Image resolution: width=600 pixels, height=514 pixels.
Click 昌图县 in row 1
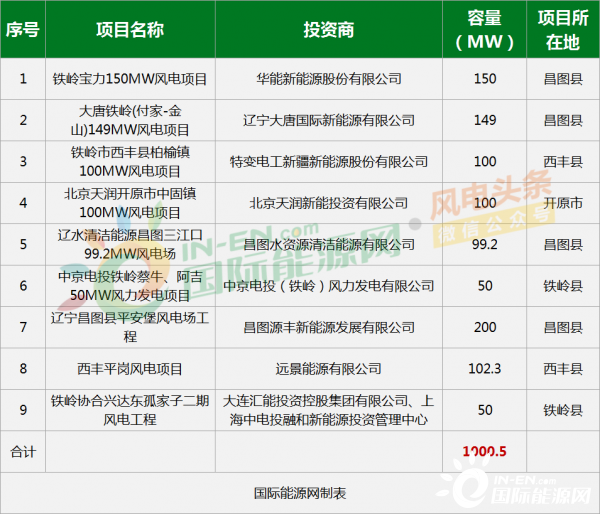pyautogui.click(x=563, y=79)
